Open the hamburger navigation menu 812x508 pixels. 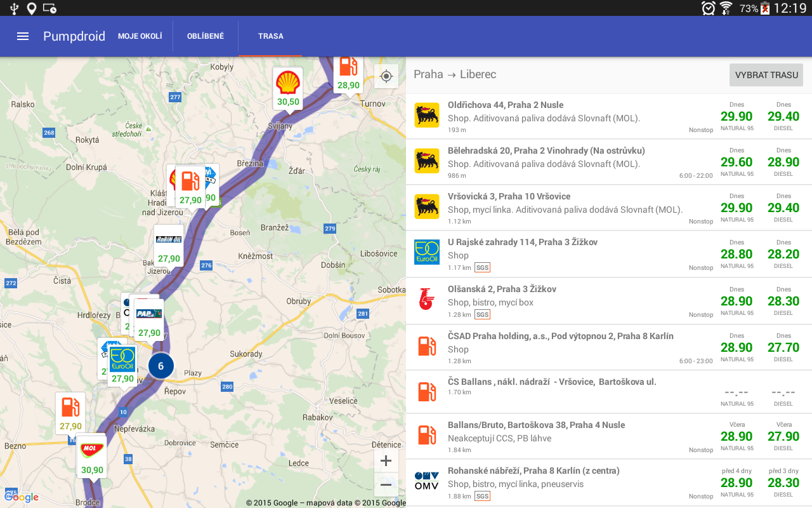(x=23, y=36)
